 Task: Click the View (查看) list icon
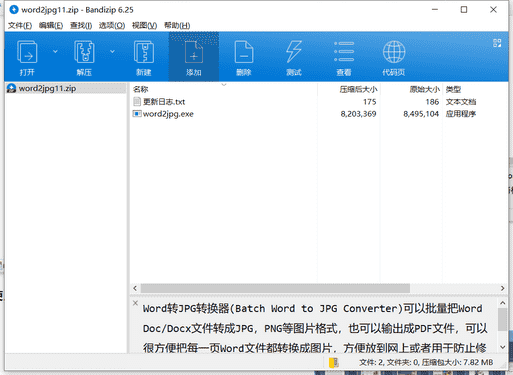344,52
